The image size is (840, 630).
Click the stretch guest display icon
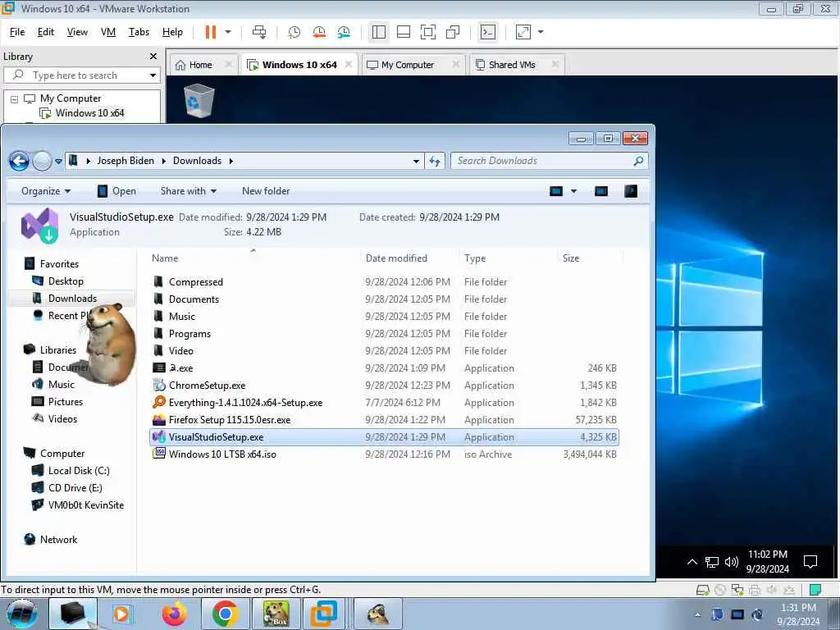[523, 32]
